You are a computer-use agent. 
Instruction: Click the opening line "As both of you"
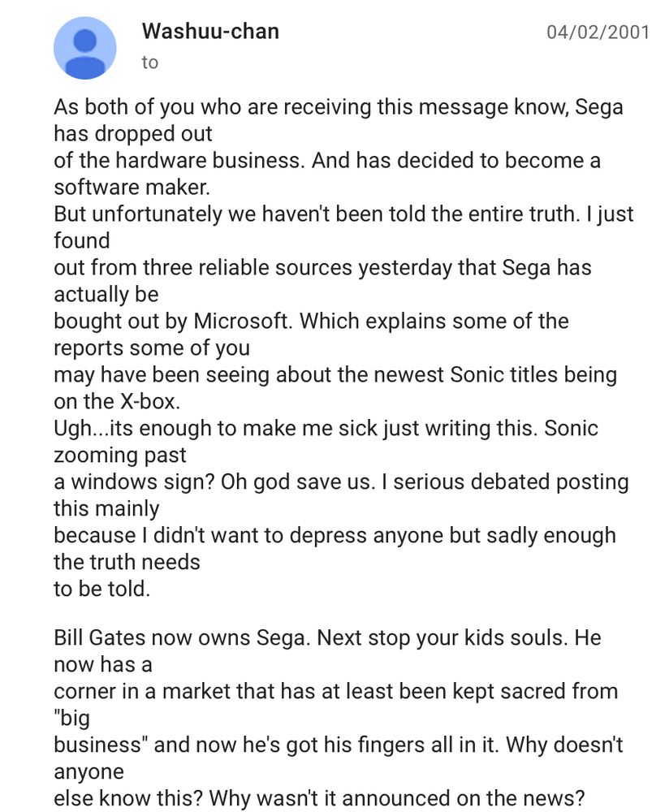(105, 107)
